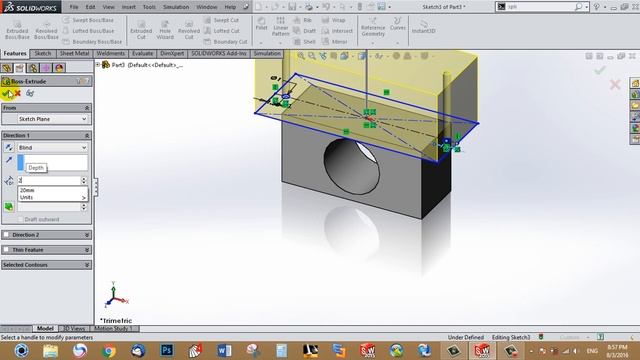Image resolution: width=640 pixels, height=360 pixels.
Task: Select Swept Boss/Base command
Action: [89, 20]
